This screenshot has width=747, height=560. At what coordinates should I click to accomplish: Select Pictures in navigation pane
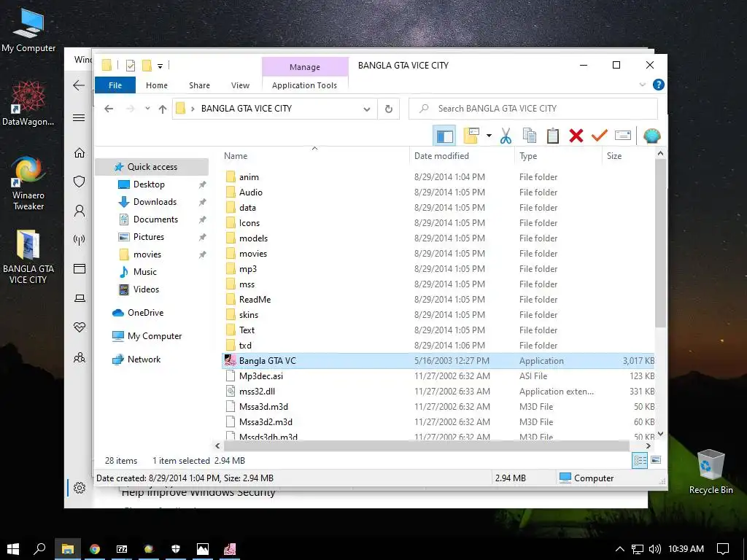[x=148, y=237]
